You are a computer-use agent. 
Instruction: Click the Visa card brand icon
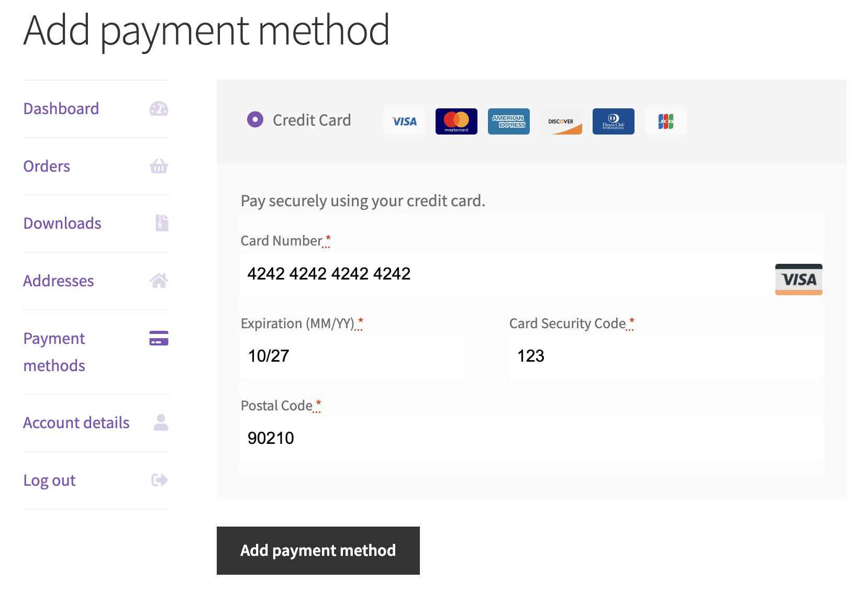point(404,121)
